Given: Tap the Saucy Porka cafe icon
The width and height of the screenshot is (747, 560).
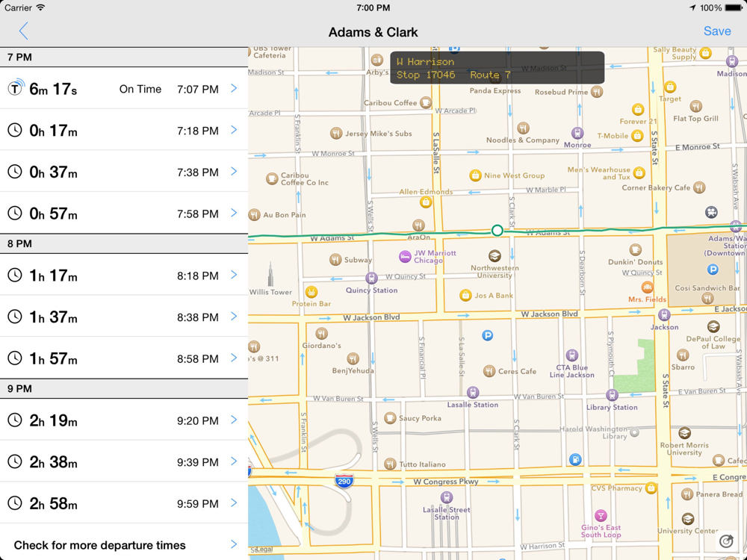Looking at the screenshot, I should 390,418.
